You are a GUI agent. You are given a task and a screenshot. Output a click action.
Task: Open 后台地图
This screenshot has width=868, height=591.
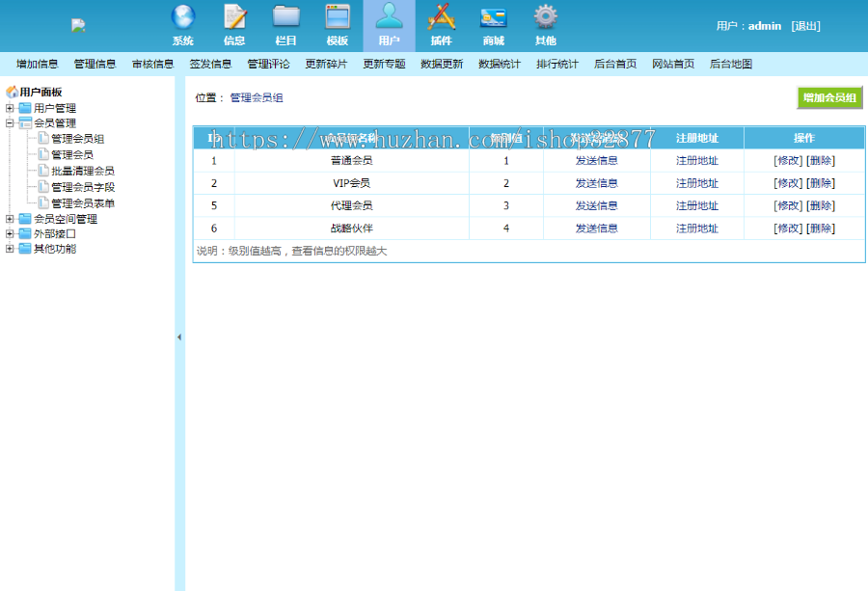click(x=731, y=65)
